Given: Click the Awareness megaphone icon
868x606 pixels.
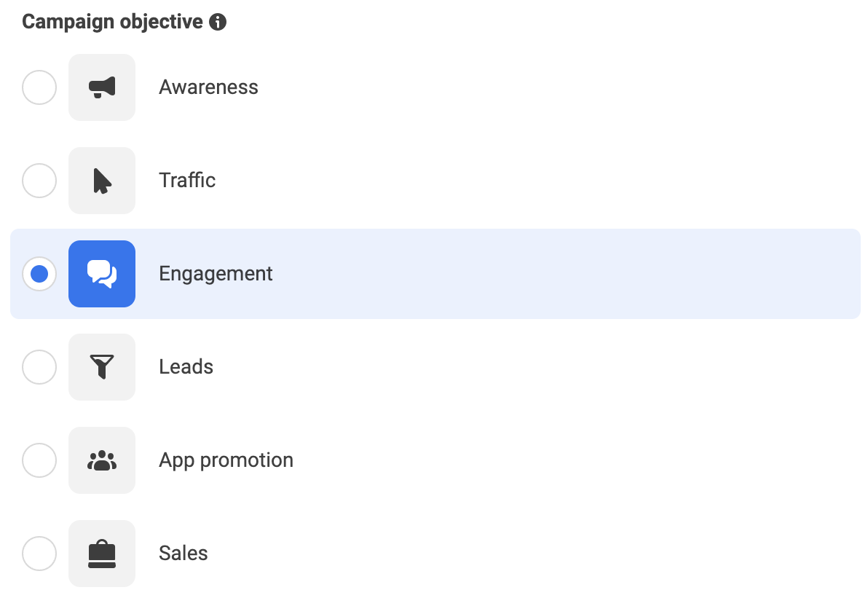Looking at the screenshot, I should (101, 87).
